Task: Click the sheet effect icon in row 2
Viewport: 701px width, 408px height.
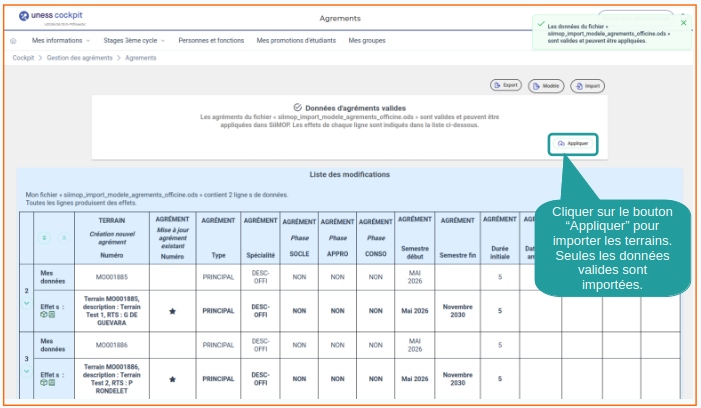Action: 52,315
